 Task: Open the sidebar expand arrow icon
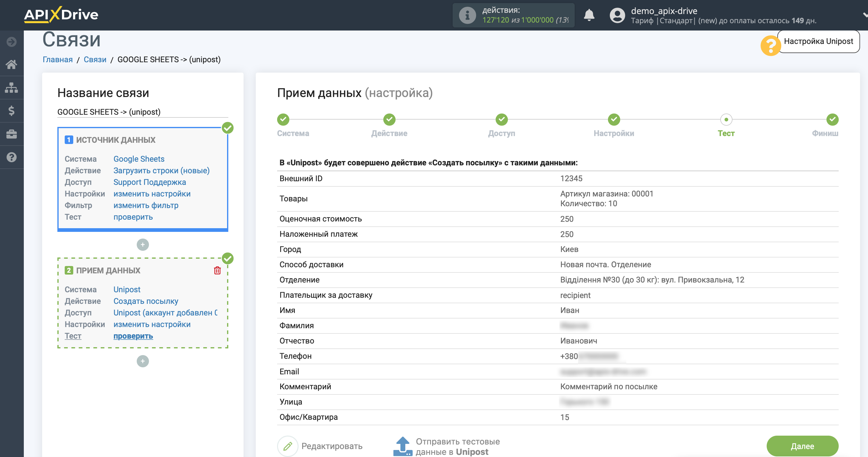[x=12, y=42]
